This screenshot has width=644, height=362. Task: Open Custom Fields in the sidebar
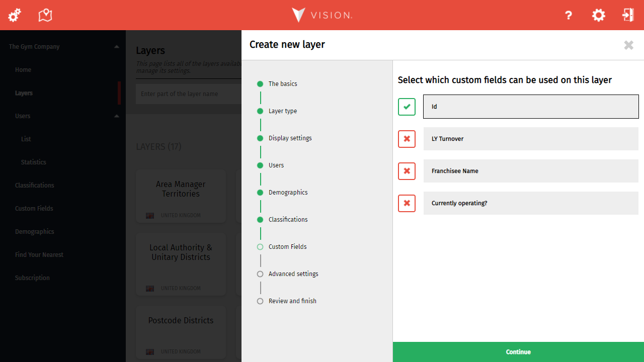point(34,209)
